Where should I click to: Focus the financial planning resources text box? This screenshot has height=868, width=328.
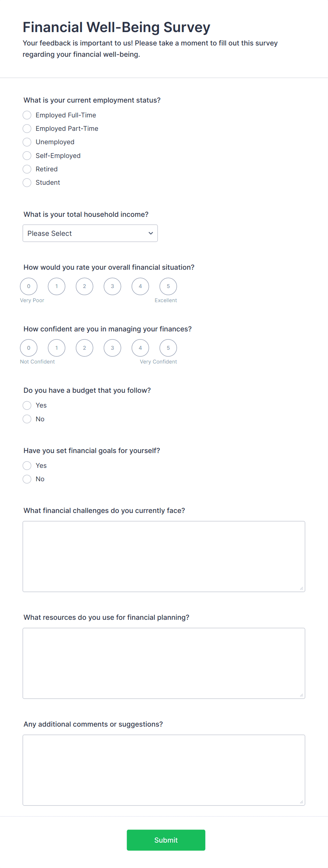point(164,663)
